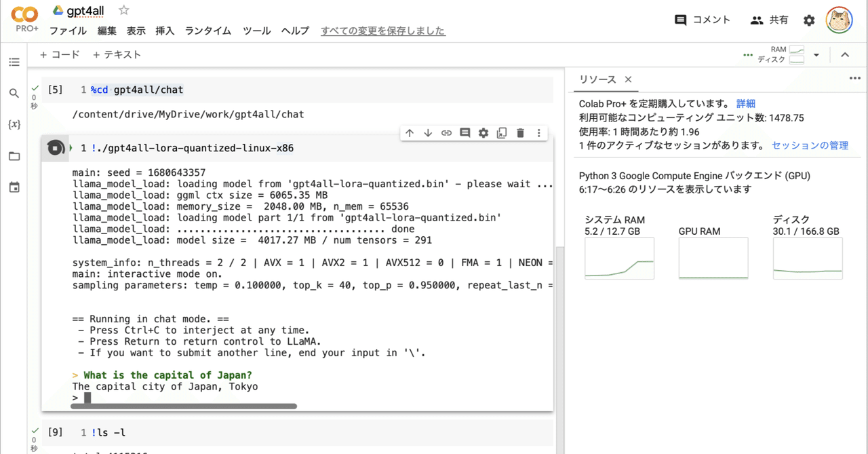Click the %cd gpt4all/chat code line
The image size is (868, 454).
137,90
